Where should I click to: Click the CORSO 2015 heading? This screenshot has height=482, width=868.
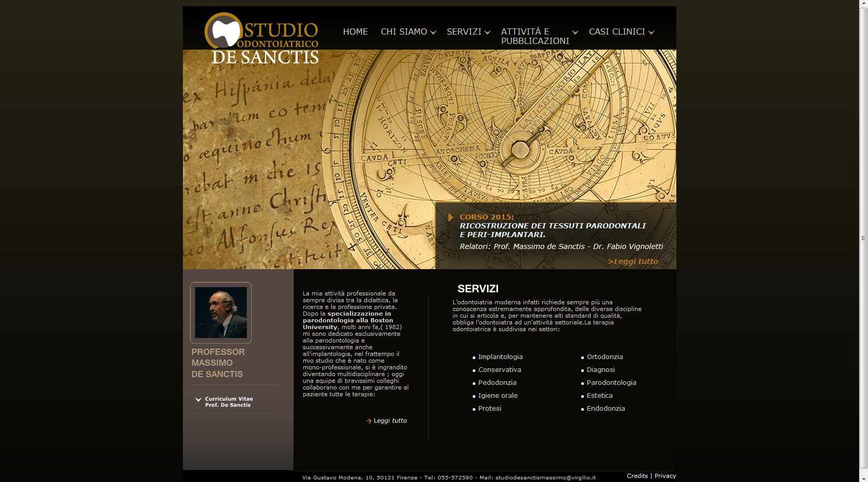point(487,217)
